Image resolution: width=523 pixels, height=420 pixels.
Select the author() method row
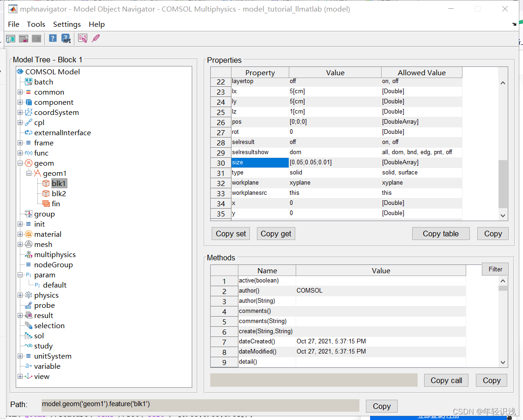pyautogui.click(x=338, y=291)
